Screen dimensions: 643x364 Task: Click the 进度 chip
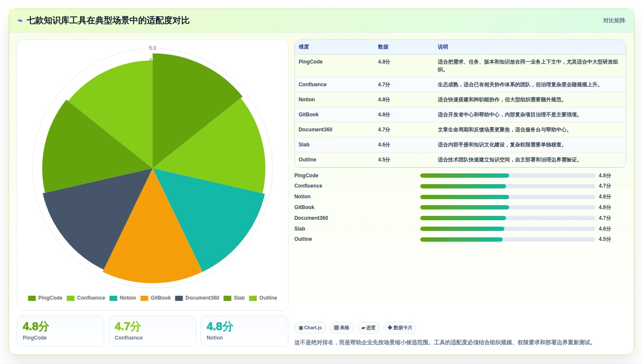point(368,328)
